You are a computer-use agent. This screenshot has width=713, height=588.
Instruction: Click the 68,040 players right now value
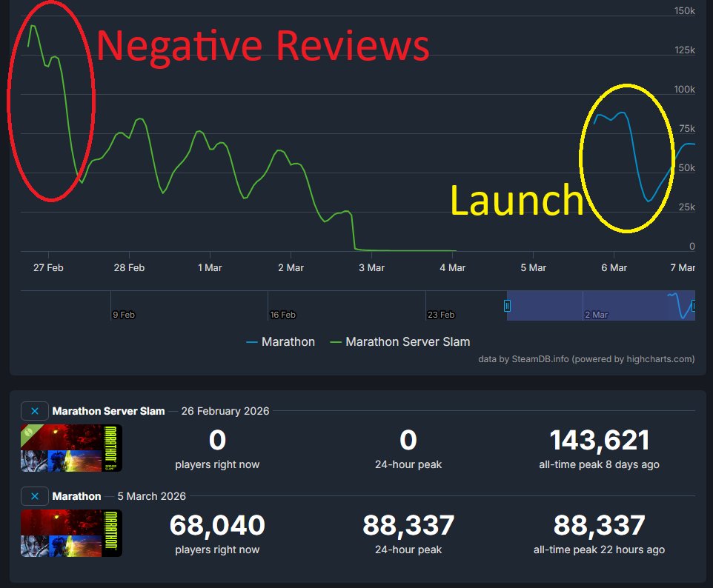tap(217, 525)
